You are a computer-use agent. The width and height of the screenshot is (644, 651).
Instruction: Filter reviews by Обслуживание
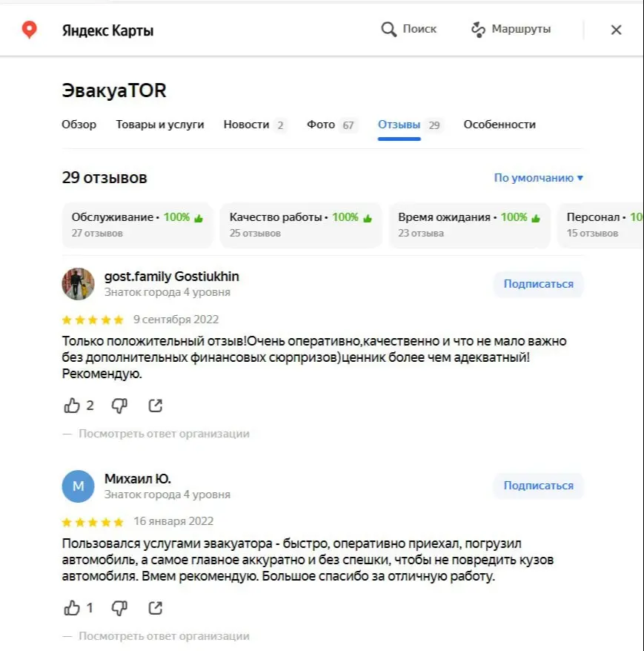click(137, 225)
